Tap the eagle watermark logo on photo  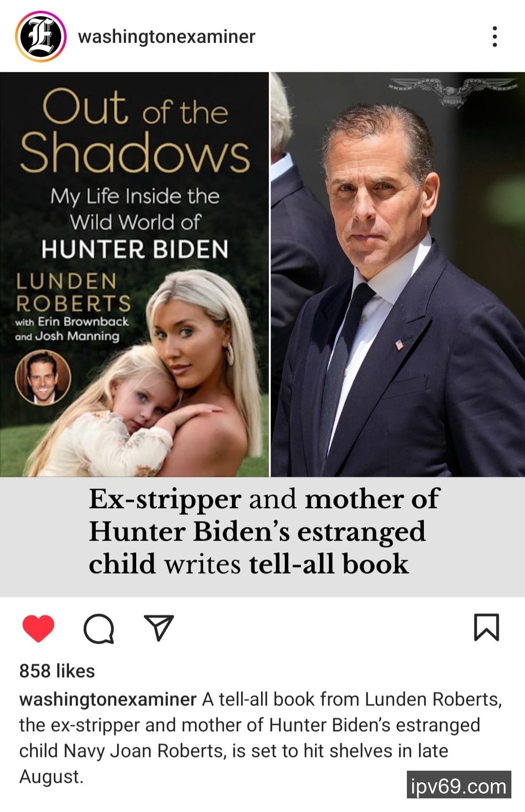click(453, 90)
